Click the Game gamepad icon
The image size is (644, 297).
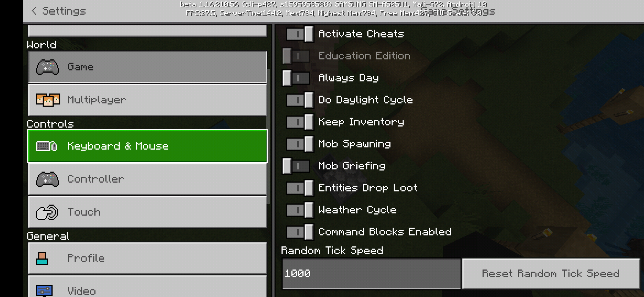pos(48,67)
